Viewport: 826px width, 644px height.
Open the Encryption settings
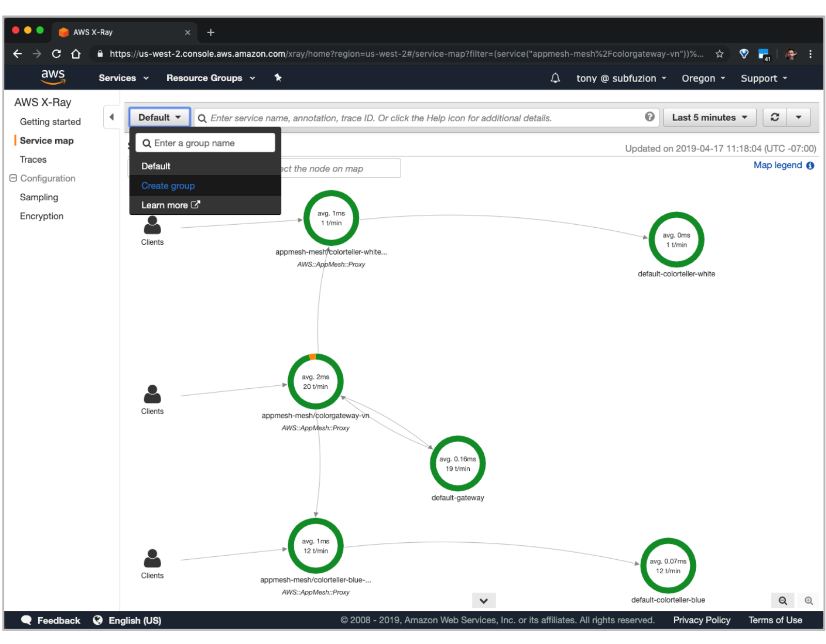pyautogui.click(x=41, y=216)
